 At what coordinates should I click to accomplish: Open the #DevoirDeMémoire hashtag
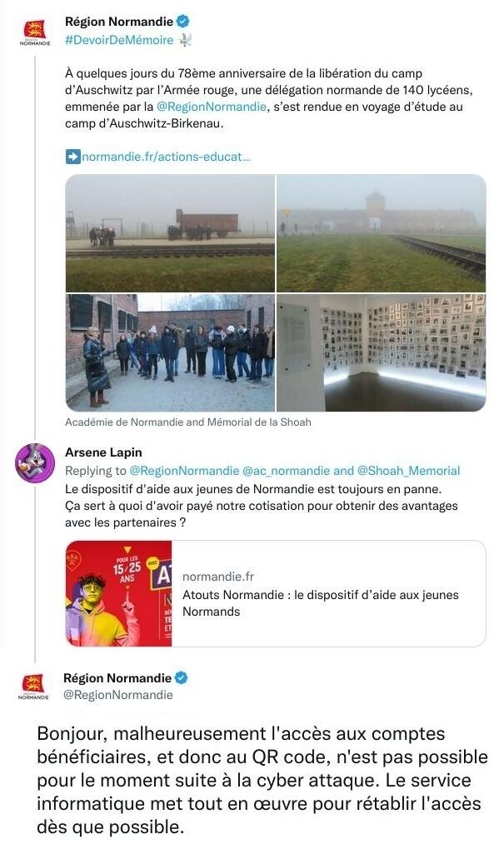119,40
